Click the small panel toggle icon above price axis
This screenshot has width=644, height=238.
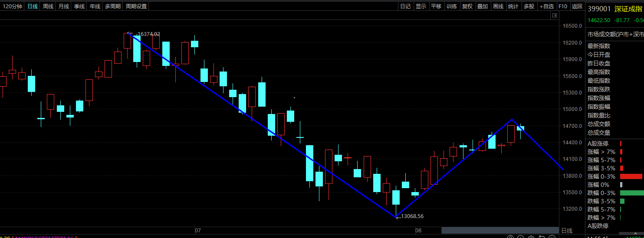[554, 15]
